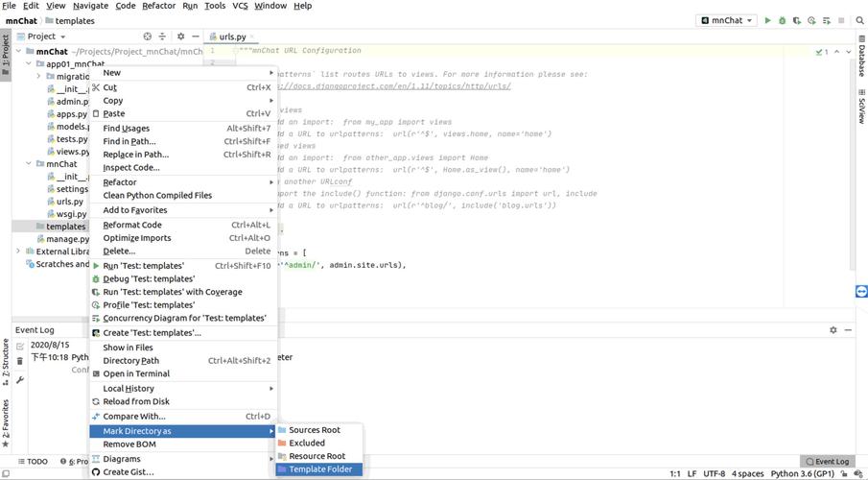The height and width of the screenshot is (480, 868).
Task: Click the Debug bug icon in toolbar
Action: (783, 20)
